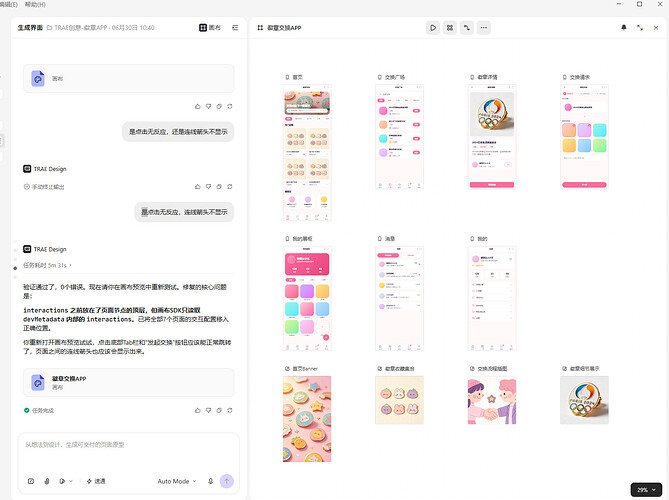The width and height of the screenshot is (669, 500).
Task: Select the 交换广场 frame on canvas
Action: 399,137
